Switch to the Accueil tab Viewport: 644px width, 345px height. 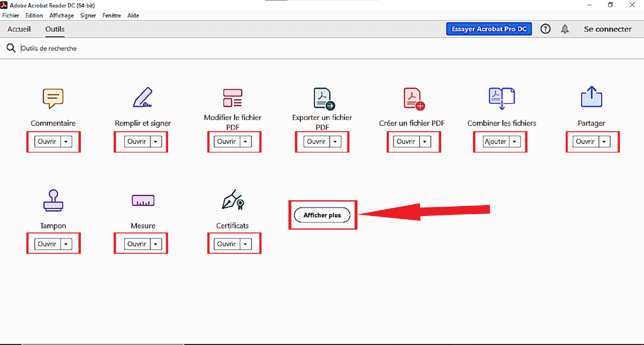(19, 29)
